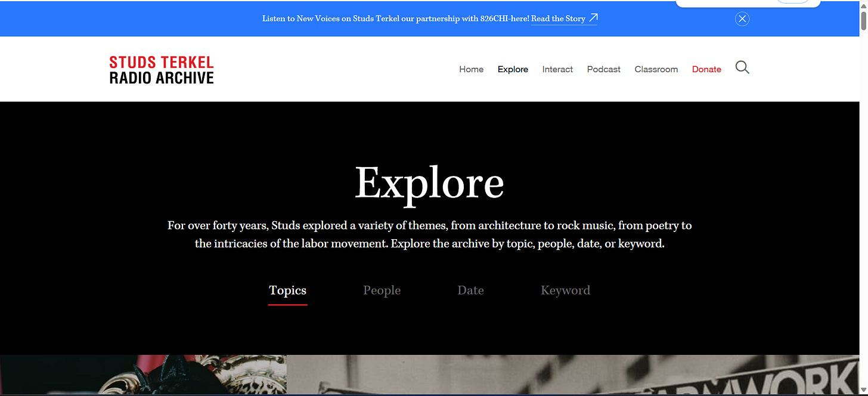Open the Interact nav item

tap(557, 69)
